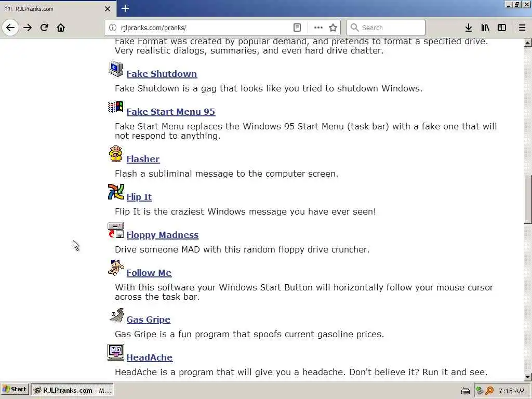Click the vertical scrollbar thumb

coord(528,199)
